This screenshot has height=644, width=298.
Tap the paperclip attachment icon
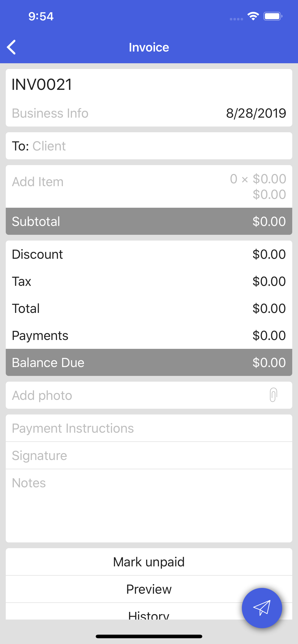[273, 395]
